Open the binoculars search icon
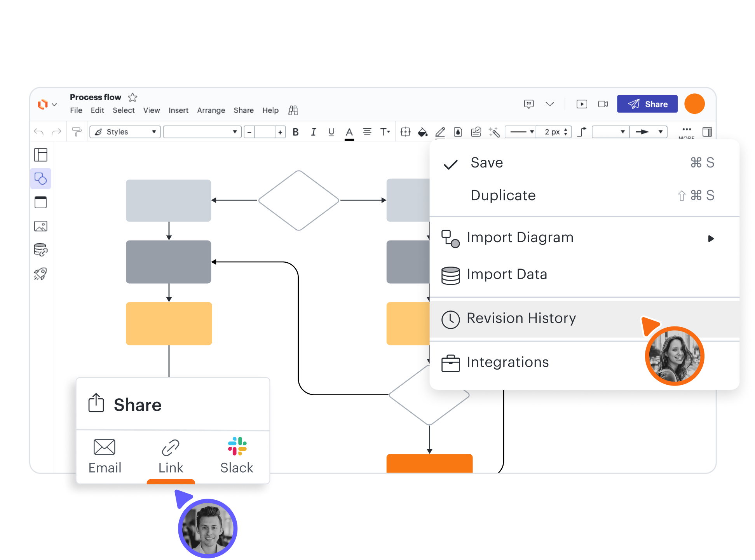Viewport: 755px width, 560px height. 293,110
